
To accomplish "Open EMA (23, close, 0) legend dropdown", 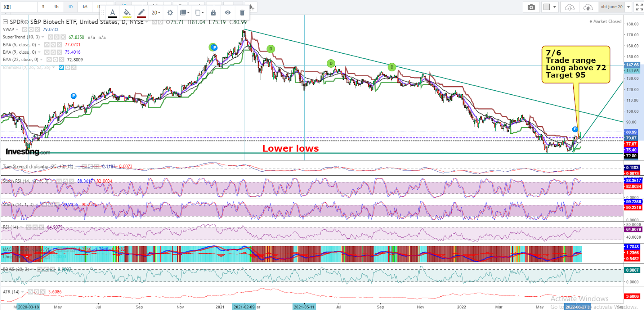I will click(41, 60).
